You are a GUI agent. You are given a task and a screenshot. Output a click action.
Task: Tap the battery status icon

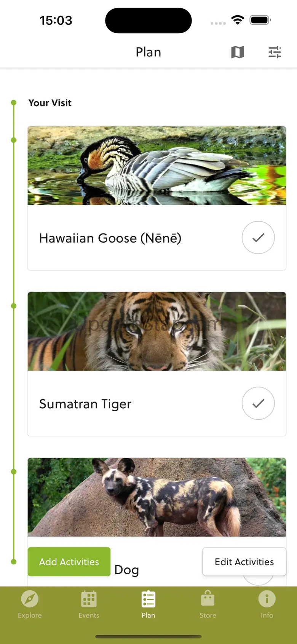(x=260, y=20)
